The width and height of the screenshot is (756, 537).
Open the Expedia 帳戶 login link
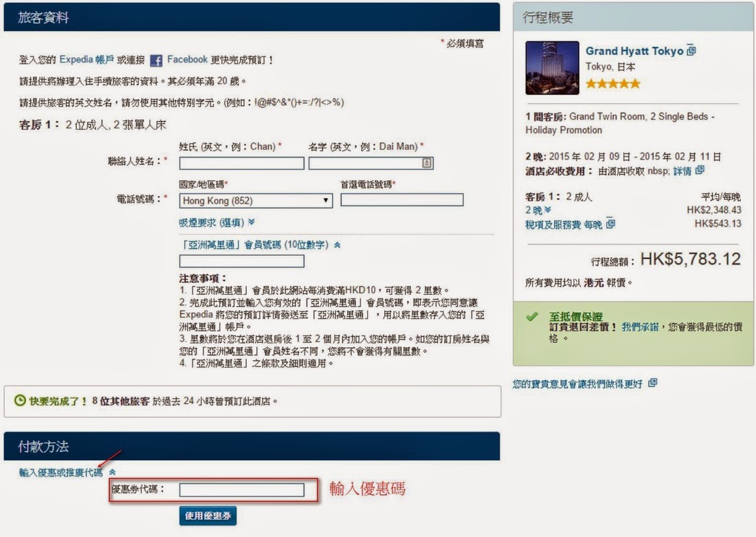[86, 60]
